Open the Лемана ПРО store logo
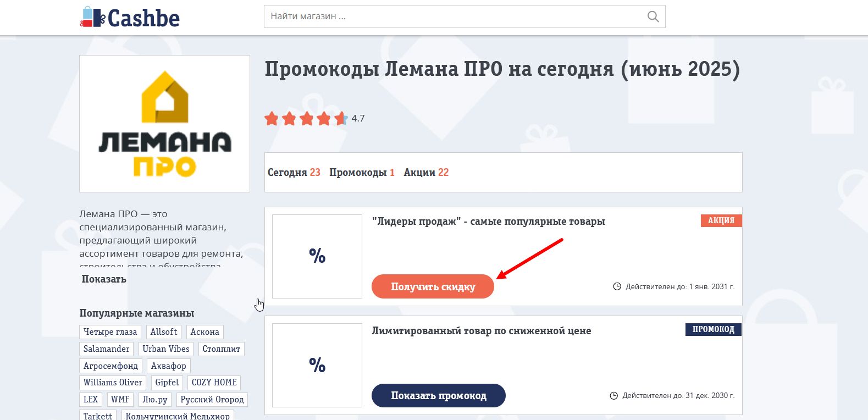This screenshot has height=420, width=868. (x=164, y=124)
